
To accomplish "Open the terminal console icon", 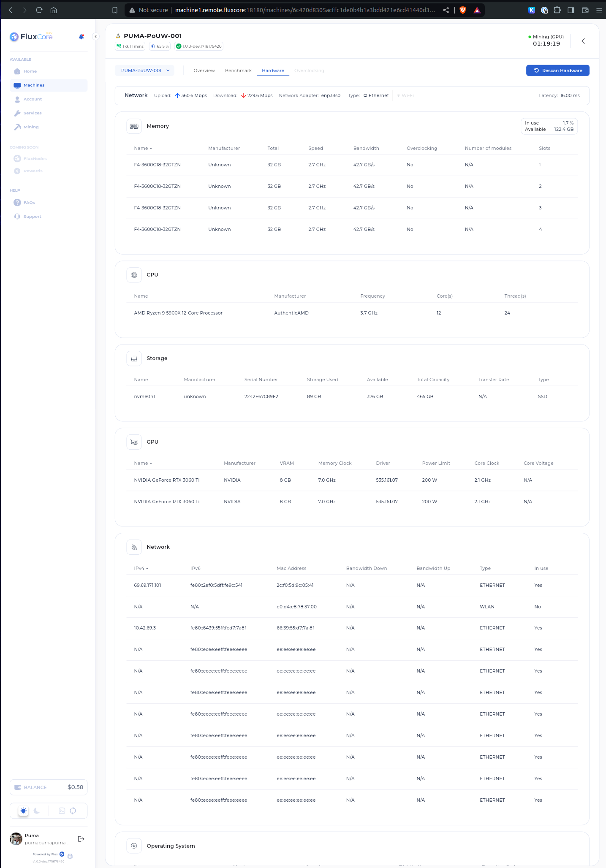I will [62, 811].
